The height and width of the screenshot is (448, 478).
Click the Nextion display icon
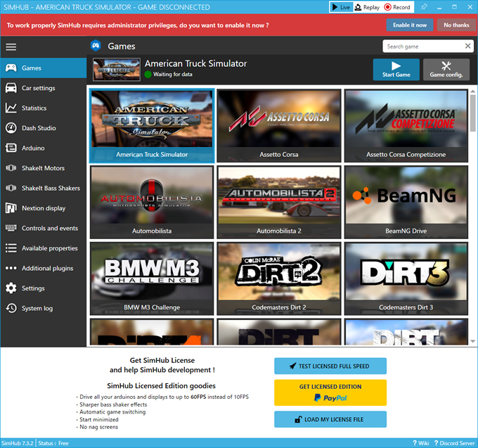coord(11,208)
